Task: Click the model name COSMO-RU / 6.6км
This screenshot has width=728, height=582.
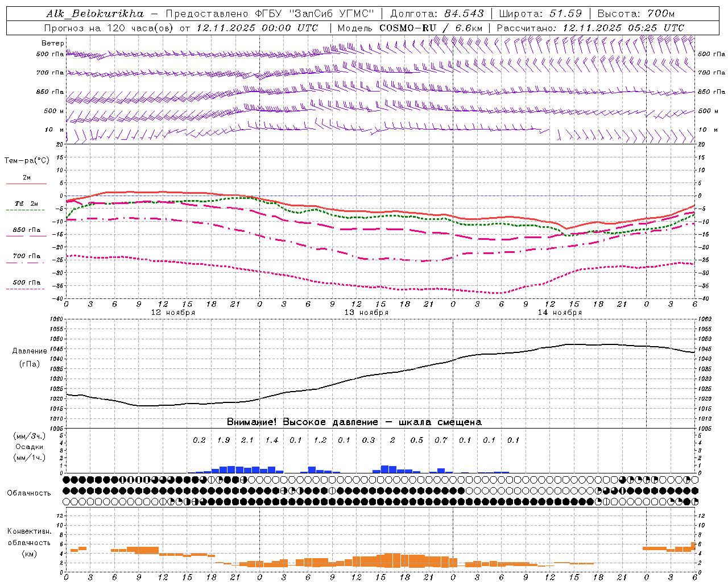Action: coord(431,28)
